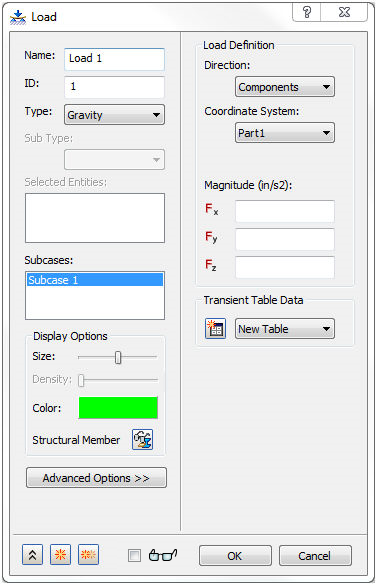Click the Size slider handle
This screenshot has width=377, height=585.
[x=118, y=357]
